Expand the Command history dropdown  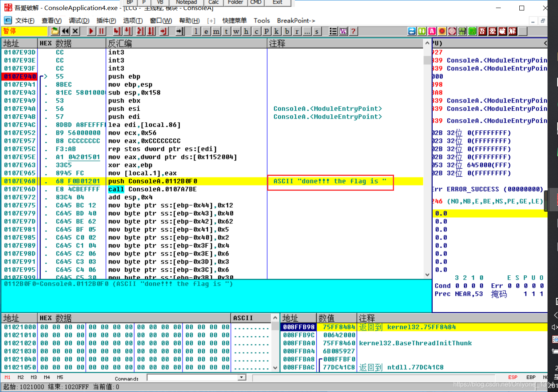point(242,378)
